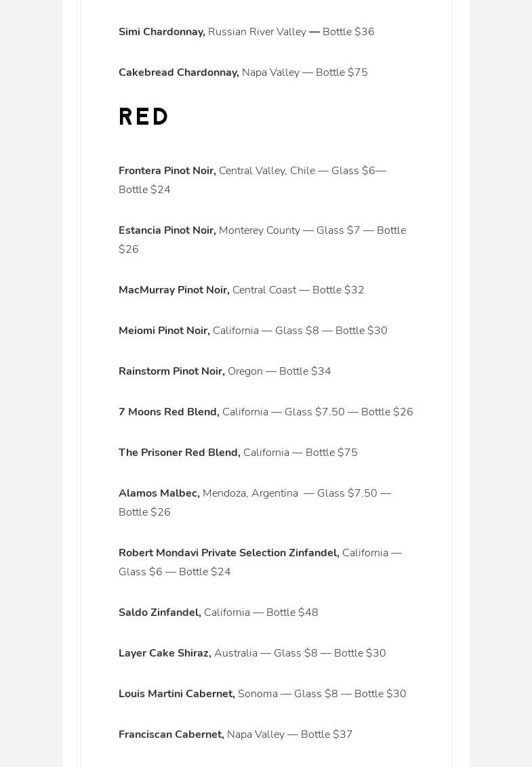Select the Alamos Malbec wine name
Screen dimensions: 532x767
pyautogui.click(x=159, y=493)
